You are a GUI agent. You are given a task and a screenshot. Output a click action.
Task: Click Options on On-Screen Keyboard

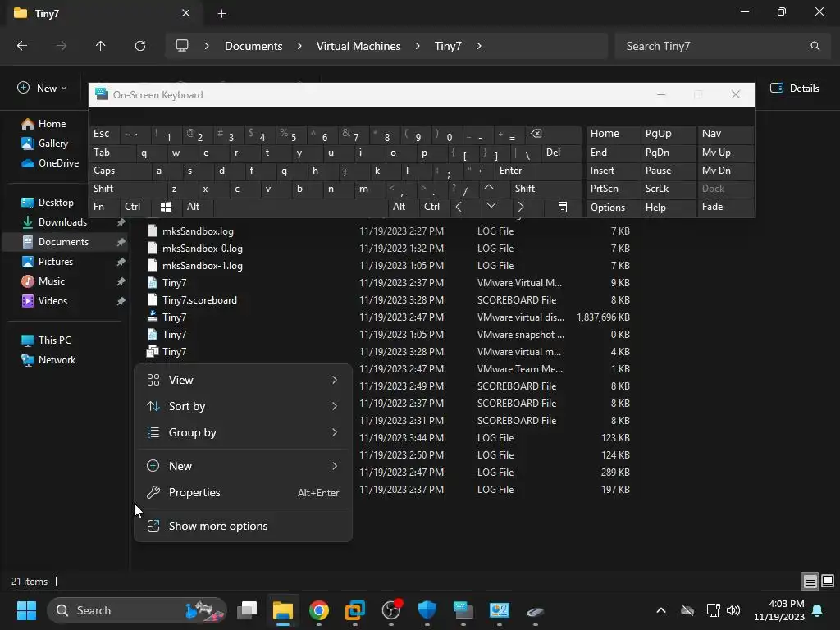click(x=612, y=207)
